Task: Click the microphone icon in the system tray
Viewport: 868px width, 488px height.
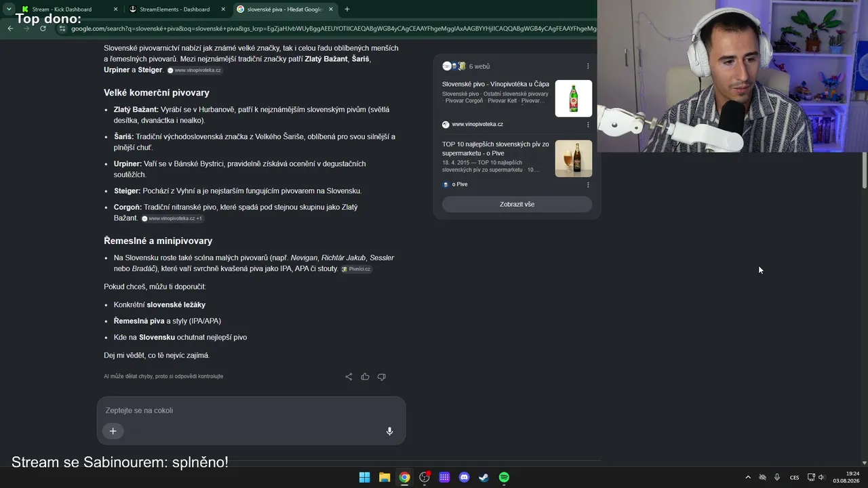Action: point(777,477)
